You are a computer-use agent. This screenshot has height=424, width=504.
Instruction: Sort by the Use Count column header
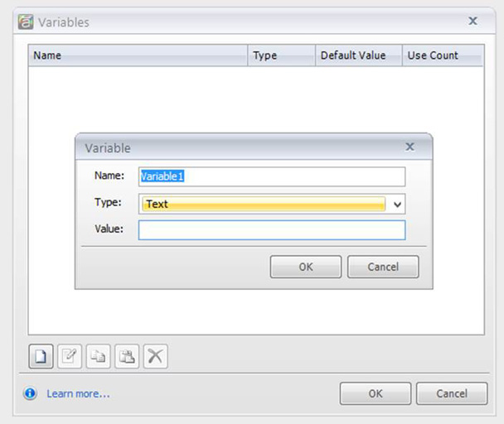click(x=433, y=55)
